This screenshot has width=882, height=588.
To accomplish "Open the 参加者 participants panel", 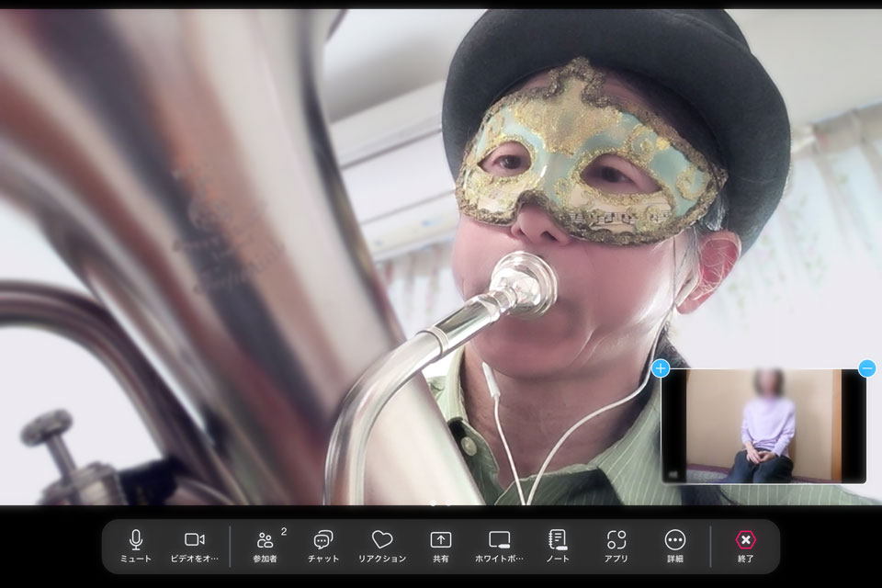I will (x=266, y=546).
